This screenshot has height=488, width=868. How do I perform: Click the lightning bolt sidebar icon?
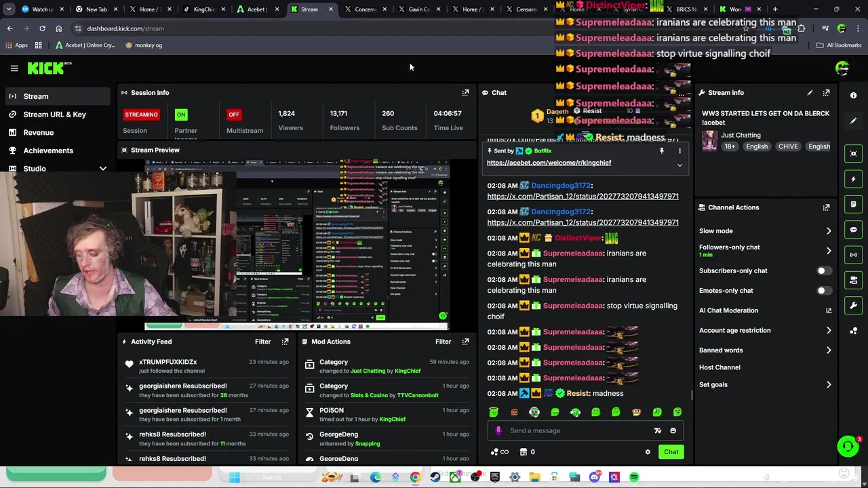[854, 180]
